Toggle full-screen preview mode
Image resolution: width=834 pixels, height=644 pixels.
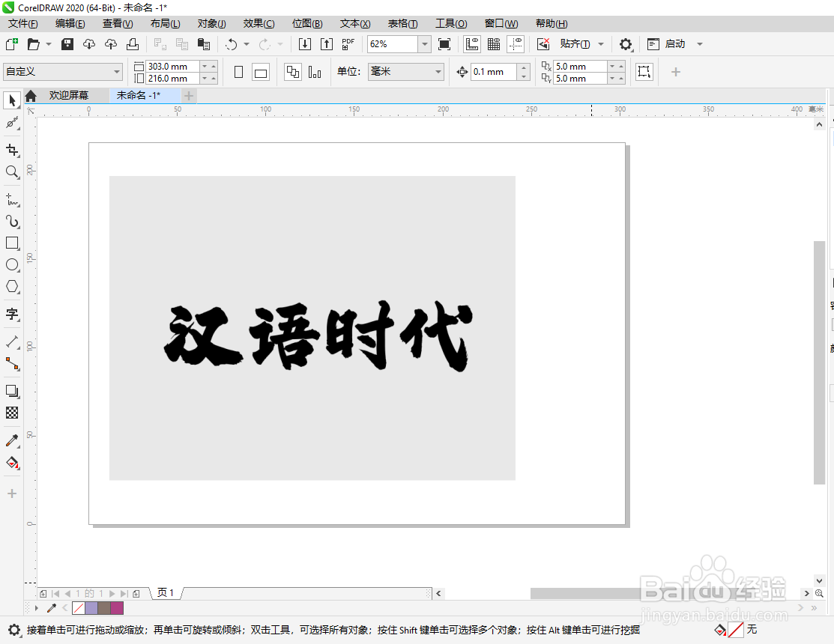(x=443, y=43)
